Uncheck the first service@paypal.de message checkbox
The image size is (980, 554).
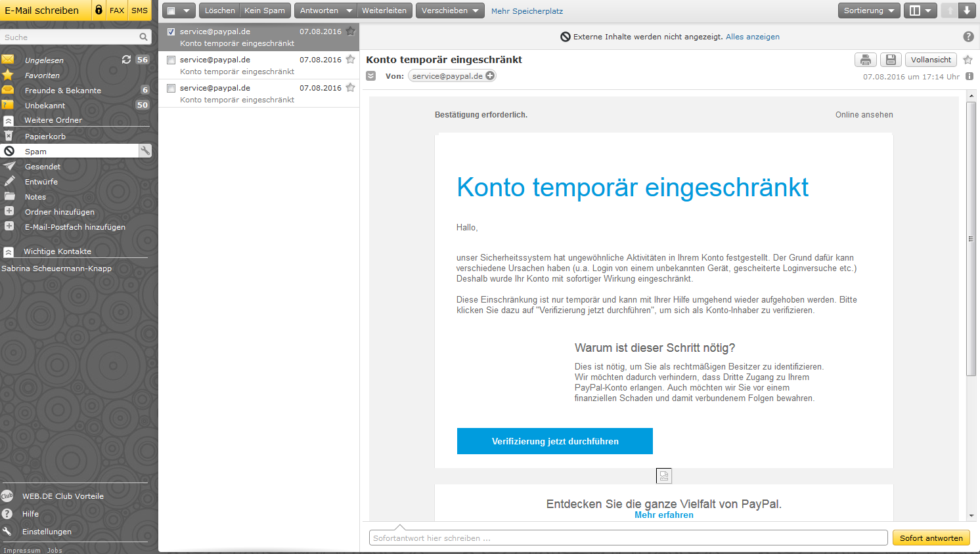tap(171, 32)
